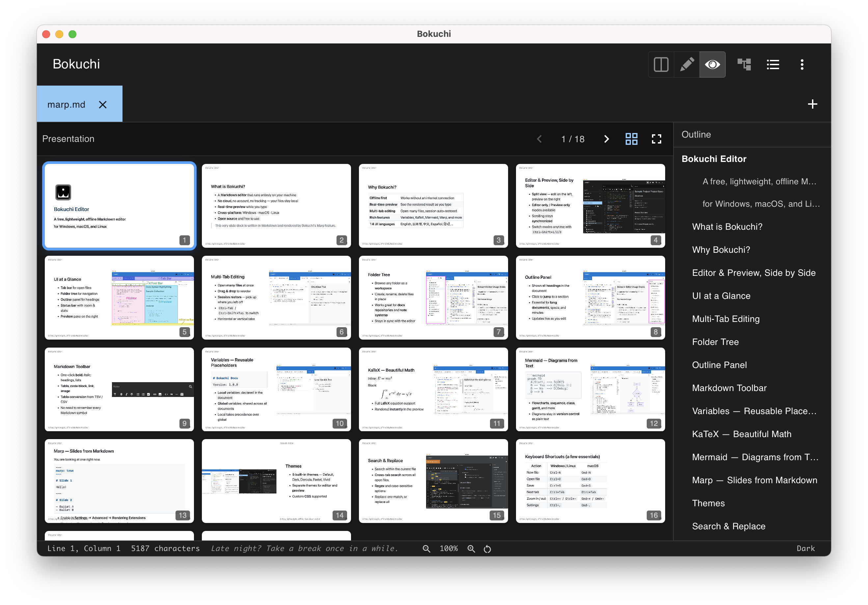Open slide 7 Folder Tree thumbnail
868x605 pixels.
click(x=433, y=298)
